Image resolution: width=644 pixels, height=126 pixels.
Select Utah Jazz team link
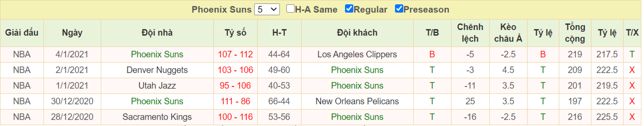[x=157, y=85]
